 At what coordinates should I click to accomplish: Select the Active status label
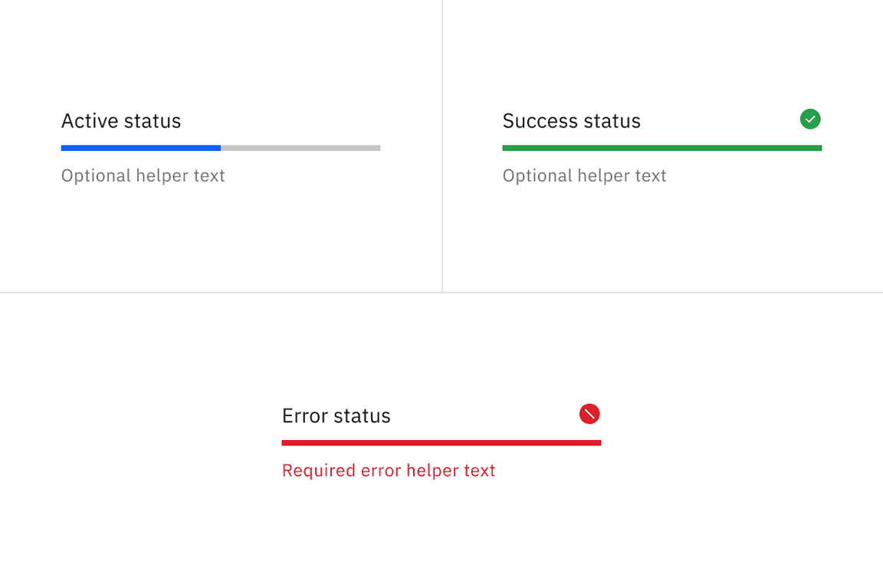coord(120,120)
